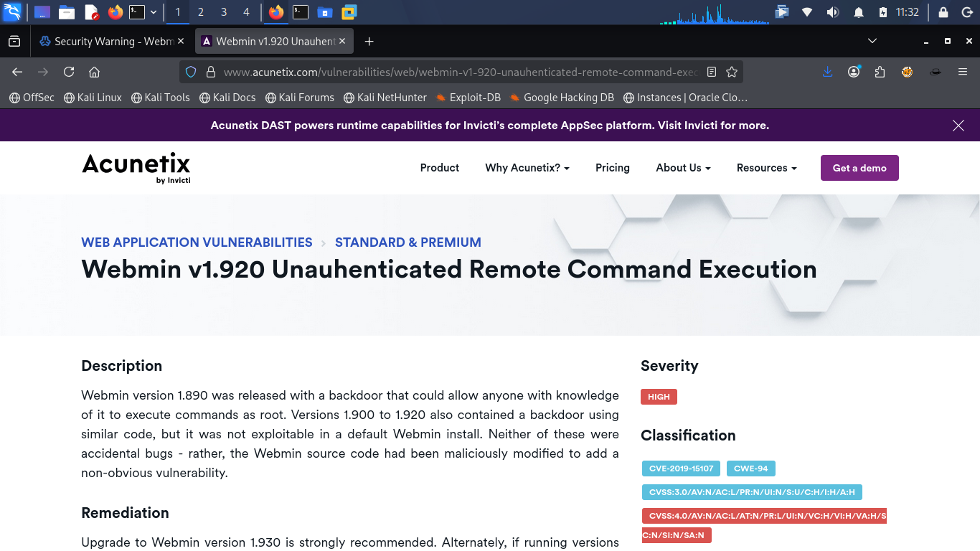980x551 pixels.
Task: Follow the Web Application Vulnerabilities breadcrumb
Action: (x=197, y=242)
